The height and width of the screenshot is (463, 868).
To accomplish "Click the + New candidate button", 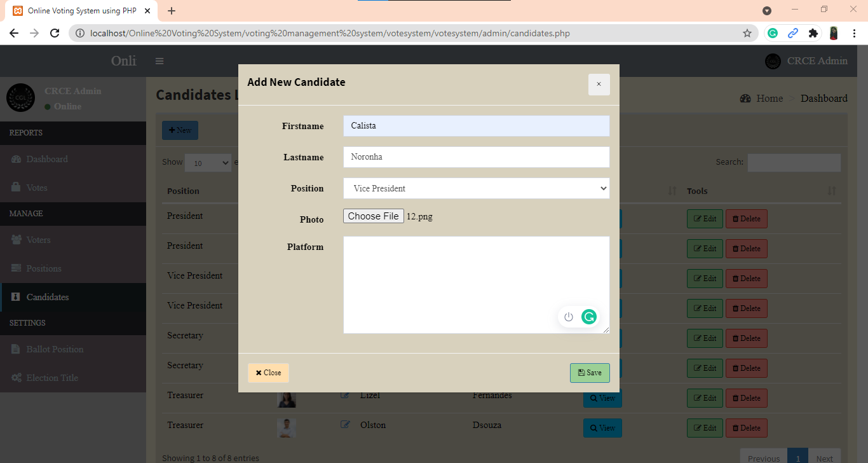I will point(180,130).
